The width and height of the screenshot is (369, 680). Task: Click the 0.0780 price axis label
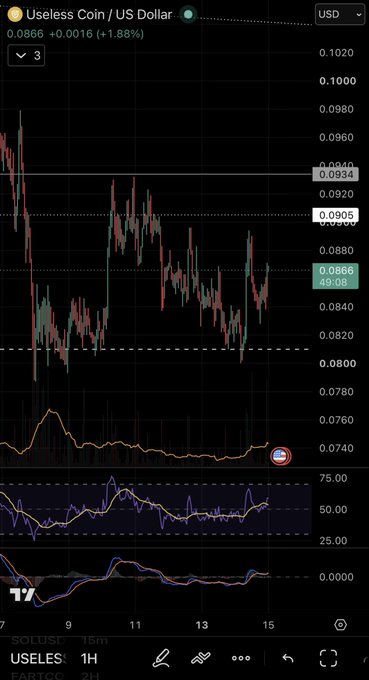click(336, 392)
